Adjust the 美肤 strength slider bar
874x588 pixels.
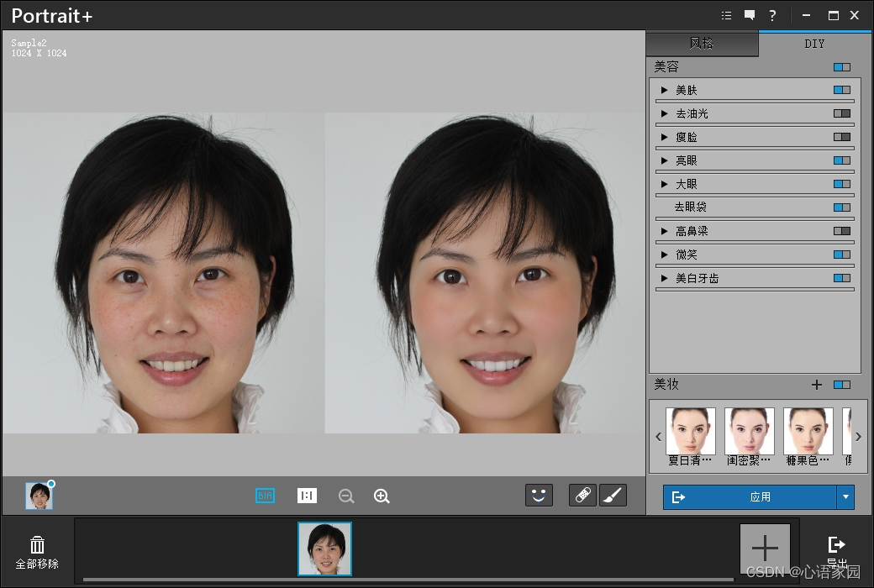pos(755,101)
